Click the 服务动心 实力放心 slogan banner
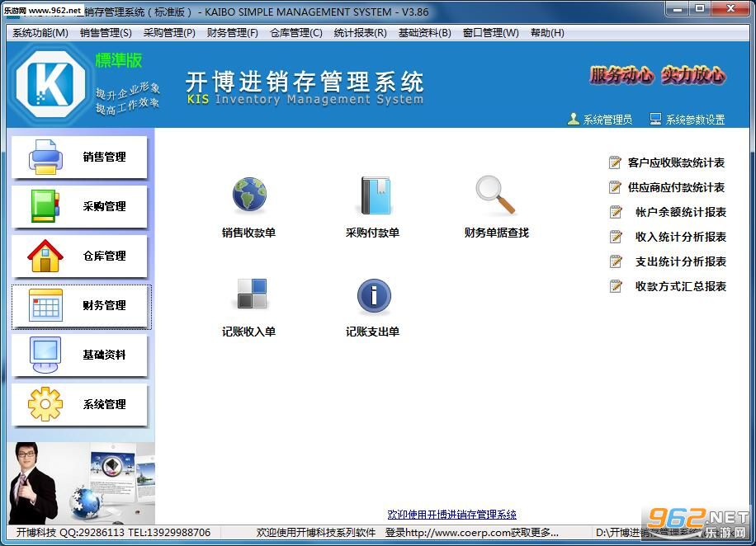756x546 pixels. pos(658,75)
